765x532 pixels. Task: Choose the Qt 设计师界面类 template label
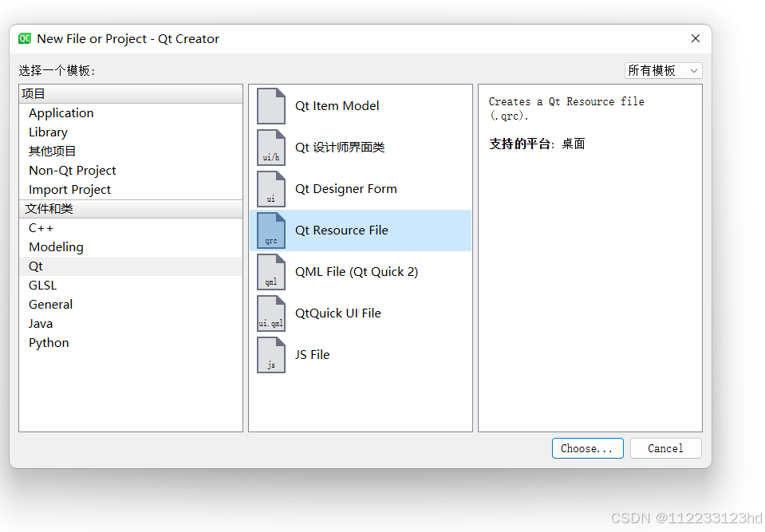[x=340, y=148]
